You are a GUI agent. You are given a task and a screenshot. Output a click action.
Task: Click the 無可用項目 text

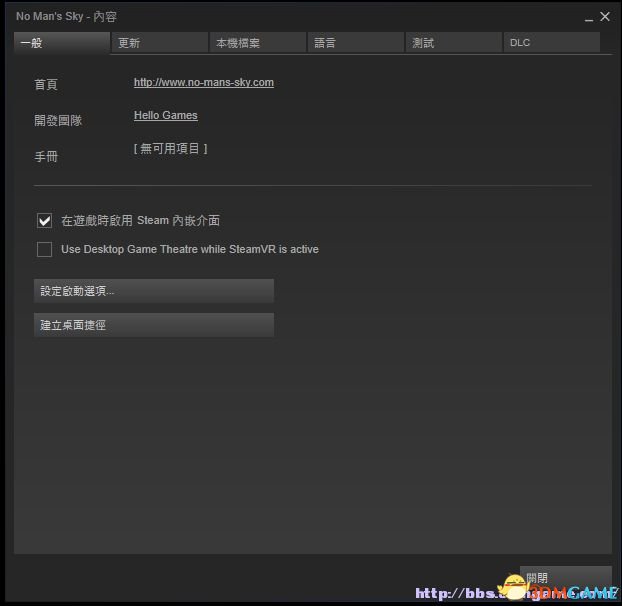(171, 149)
